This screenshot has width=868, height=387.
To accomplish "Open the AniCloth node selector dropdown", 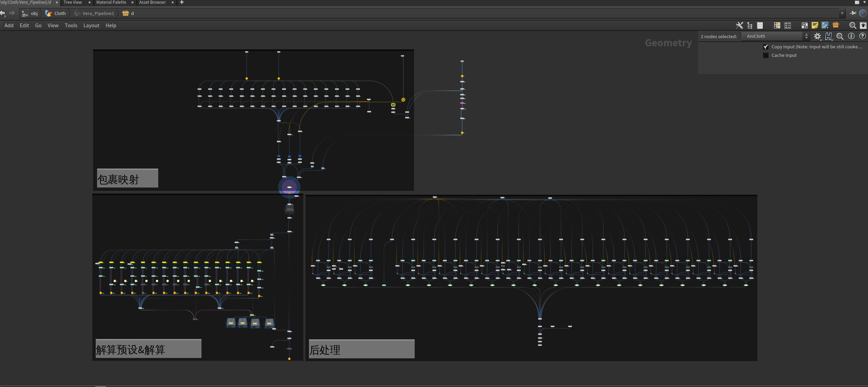I will 775,36.
